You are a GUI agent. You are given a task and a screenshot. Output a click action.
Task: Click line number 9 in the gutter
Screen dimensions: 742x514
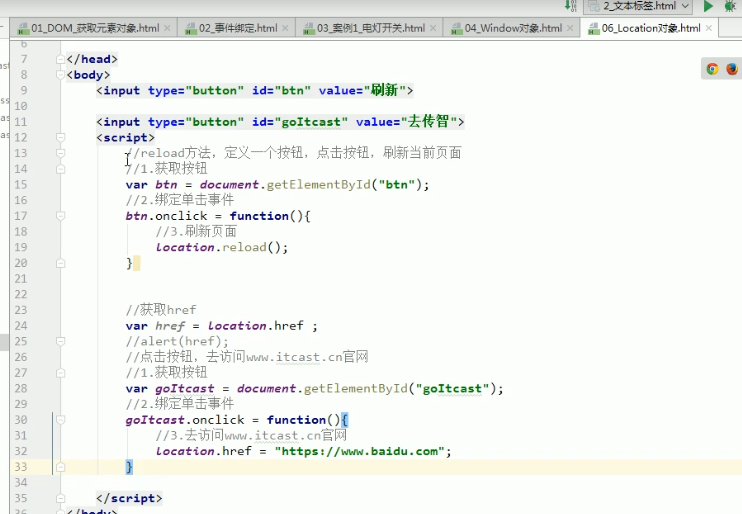tap(24, 90)
